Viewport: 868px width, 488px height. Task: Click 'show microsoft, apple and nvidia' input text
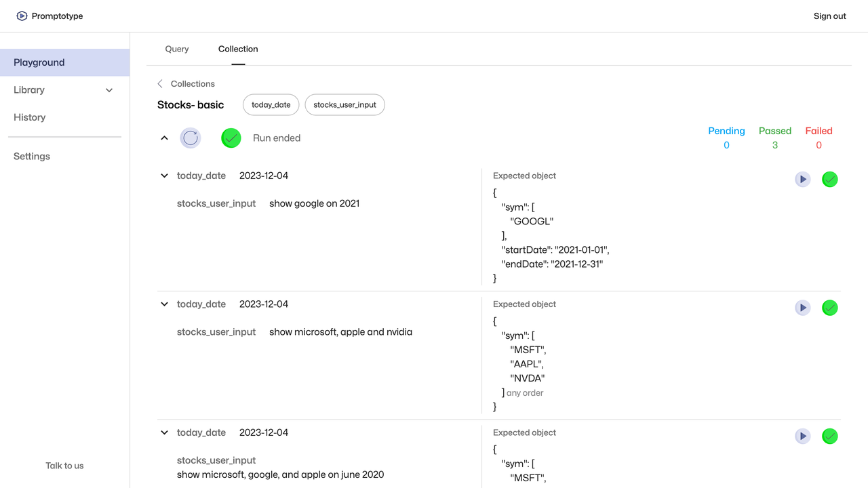[341, 332]
